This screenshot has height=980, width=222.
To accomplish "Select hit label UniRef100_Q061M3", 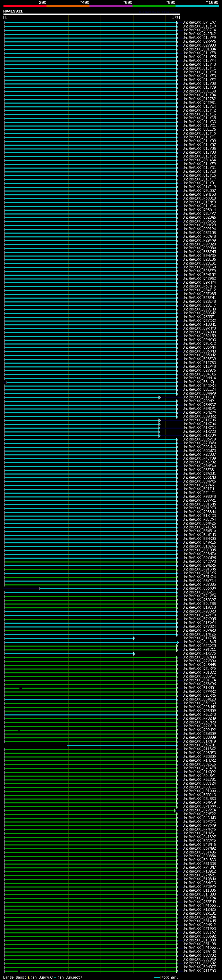I will coord(199,477).
